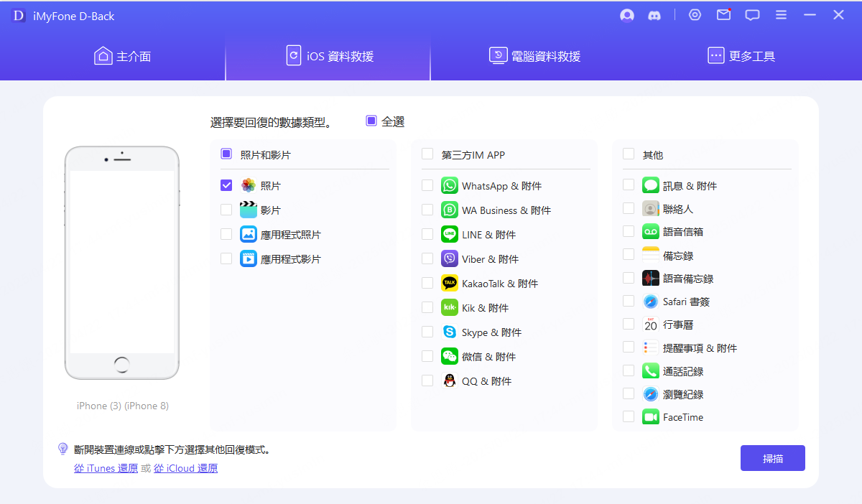Check the 其他 group checkbox
Viewport: 862px width, 504px height.
point(629,154)
